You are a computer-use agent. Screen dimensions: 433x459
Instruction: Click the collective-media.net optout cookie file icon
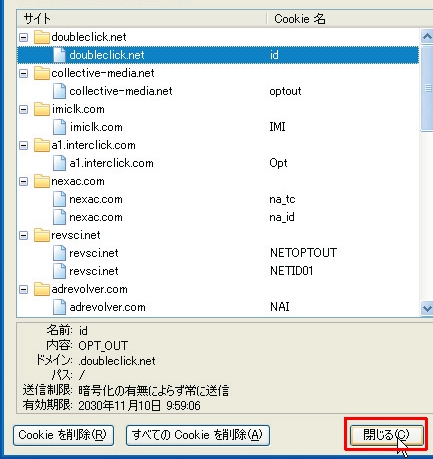[59, 91]
